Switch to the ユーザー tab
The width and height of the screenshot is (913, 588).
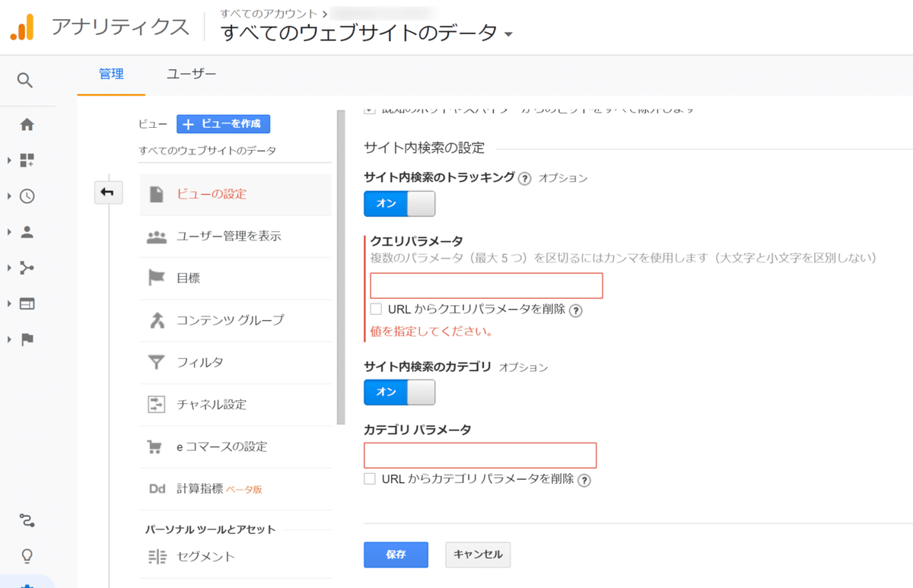(190, 75)
